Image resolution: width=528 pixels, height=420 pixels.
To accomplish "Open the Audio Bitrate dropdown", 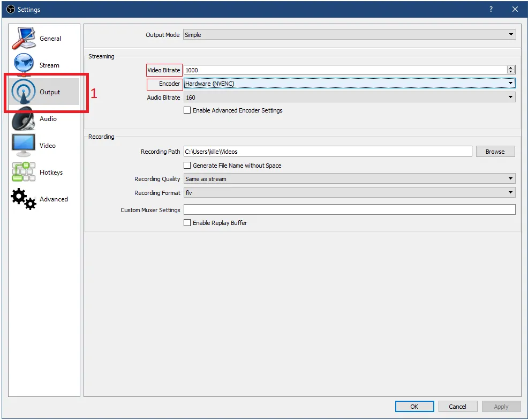I will pyautogui.click(x=349, y=97).
